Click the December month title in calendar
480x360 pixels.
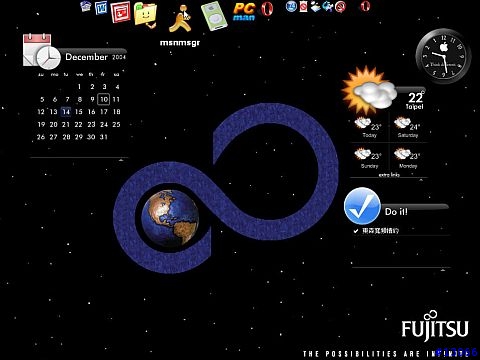pyautogui.click(x=86, y=57)
